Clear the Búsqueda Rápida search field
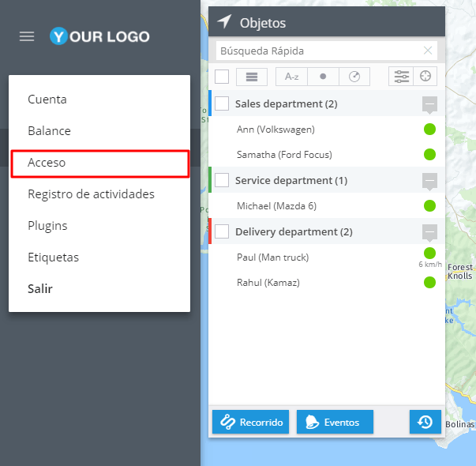The image size is (476, 466). (x=428, y=51)
